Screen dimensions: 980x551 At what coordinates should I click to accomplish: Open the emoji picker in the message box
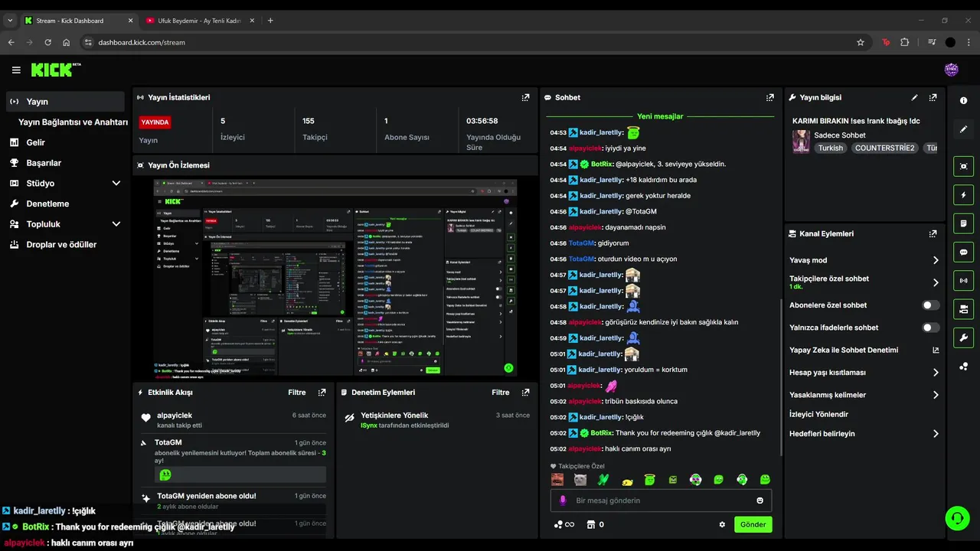[759, 500]
